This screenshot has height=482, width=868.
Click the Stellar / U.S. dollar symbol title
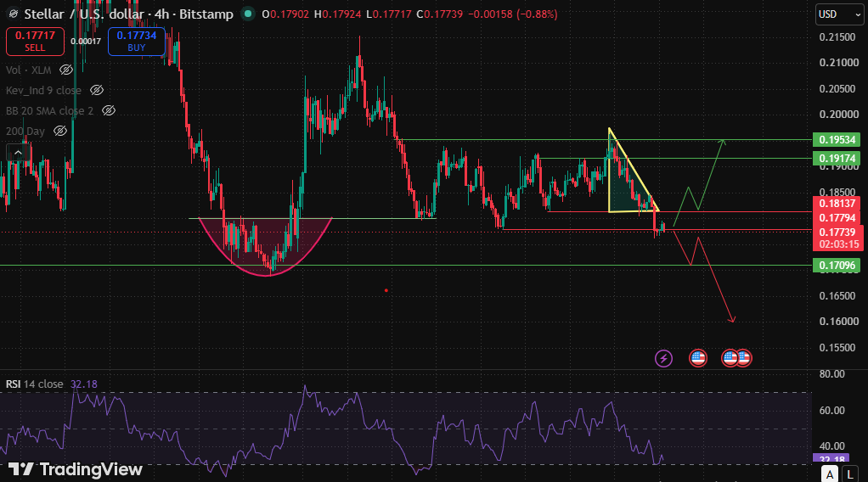click(x=128, y=14)
